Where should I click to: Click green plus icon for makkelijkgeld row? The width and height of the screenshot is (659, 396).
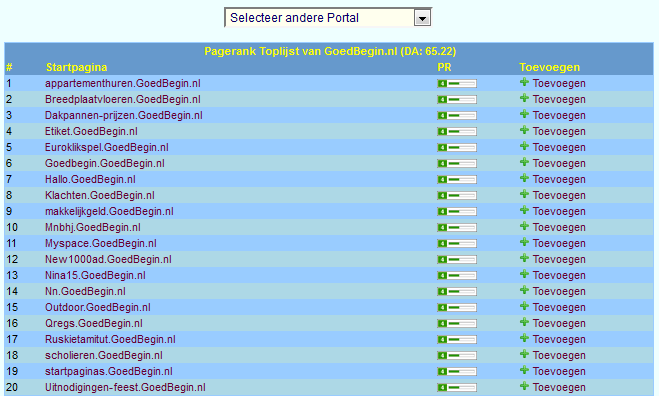pyautogui.click(x=524, y=210)
